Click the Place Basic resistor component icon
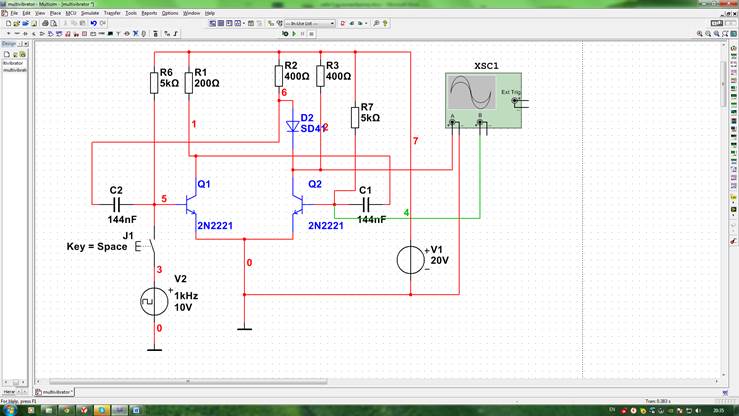The height and width of the screenshot is (416, 739). pyautogui.click(x=16, y=34)
